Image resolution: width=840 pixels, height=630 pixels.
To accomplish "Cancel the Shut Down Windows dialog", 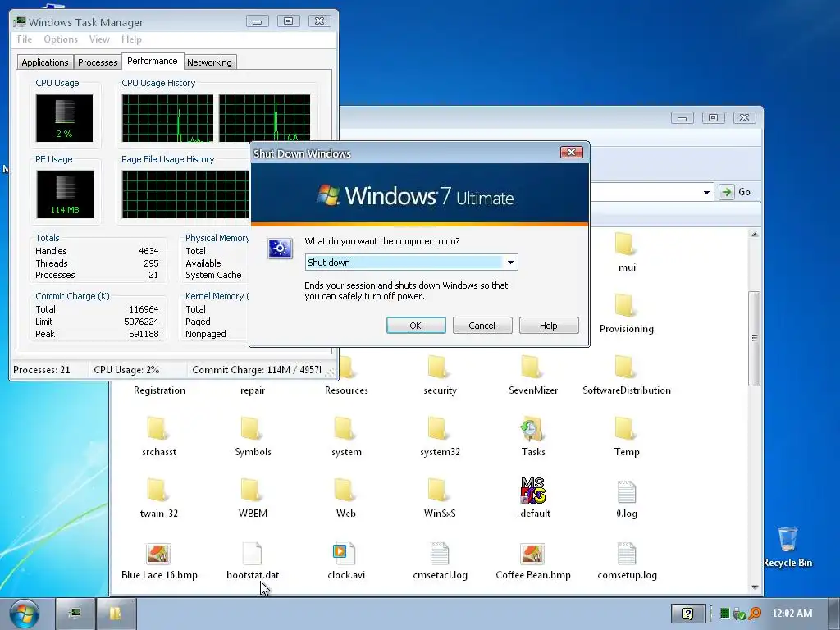I will (x=482, y=325).
